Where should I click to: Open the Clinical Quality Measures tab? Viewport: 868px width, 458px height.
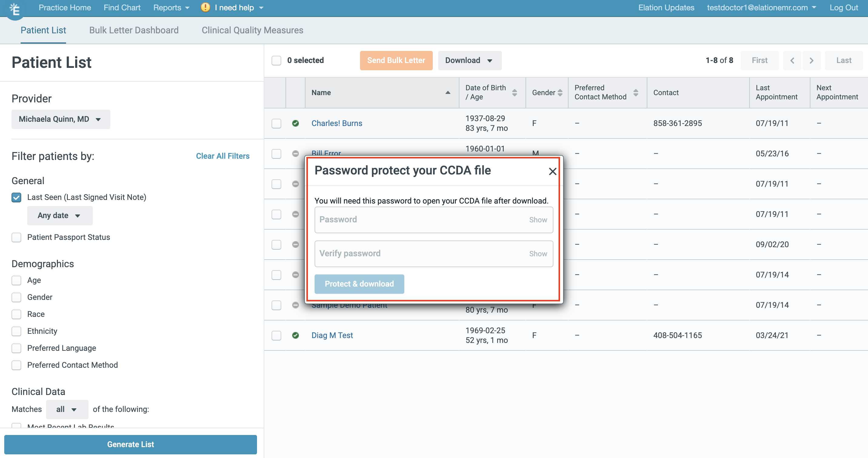[252, 30]
